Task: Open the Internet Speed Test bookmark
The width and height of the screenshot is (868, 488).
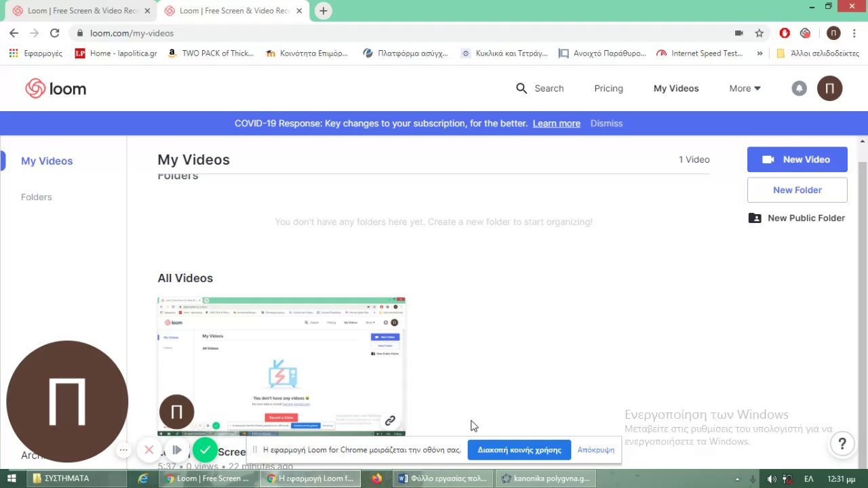Action: pyautogui.click(x=700, y=53)
